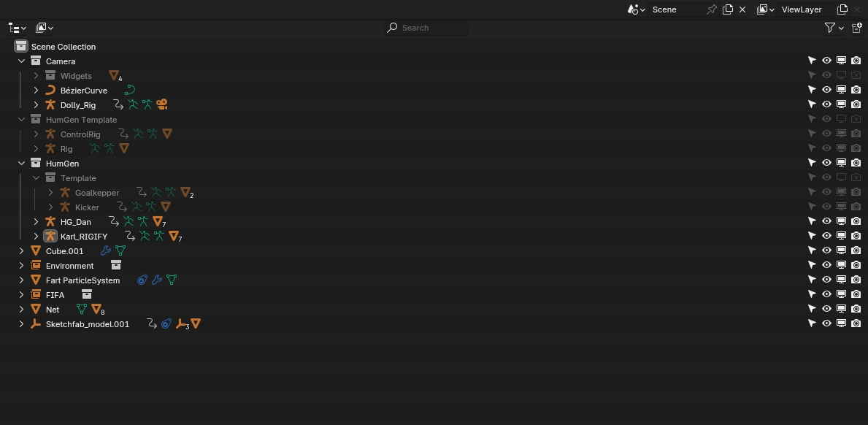
Task: Toggle viewport visibility of HG_Dan
Action: point(826,221)
